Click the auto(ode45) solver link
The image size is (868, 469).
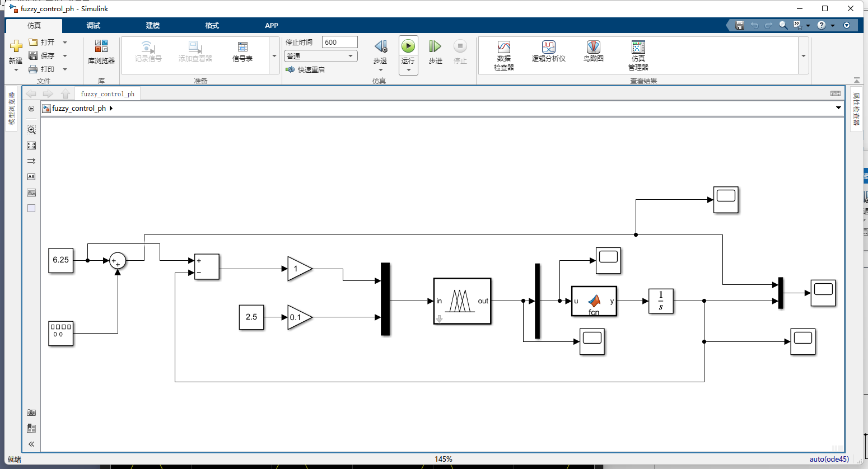829,459
